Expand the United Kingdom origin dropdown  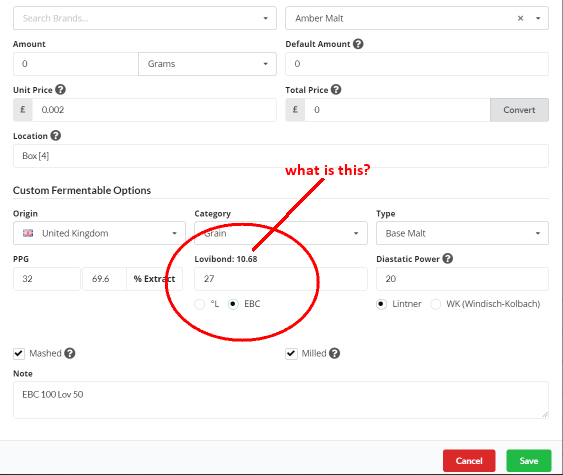pyautogui.click(x=99, y=233)
